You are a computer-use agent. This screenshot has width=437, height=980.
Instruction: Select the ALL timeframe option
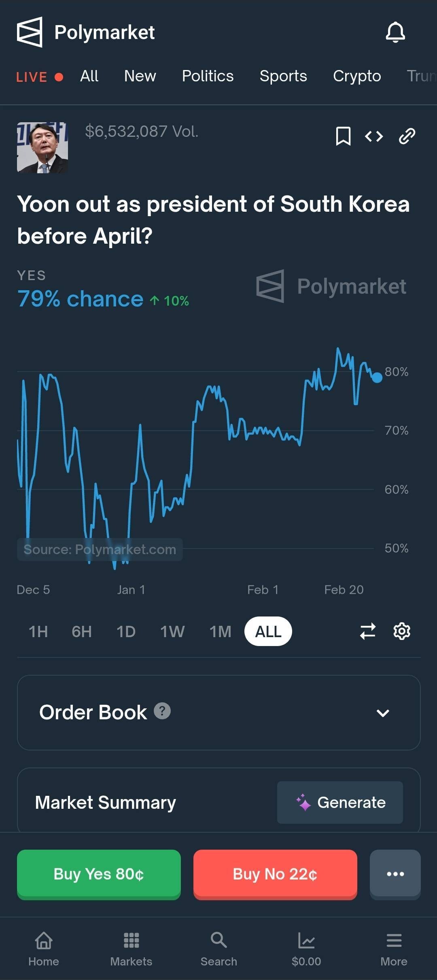click(268, 631)
